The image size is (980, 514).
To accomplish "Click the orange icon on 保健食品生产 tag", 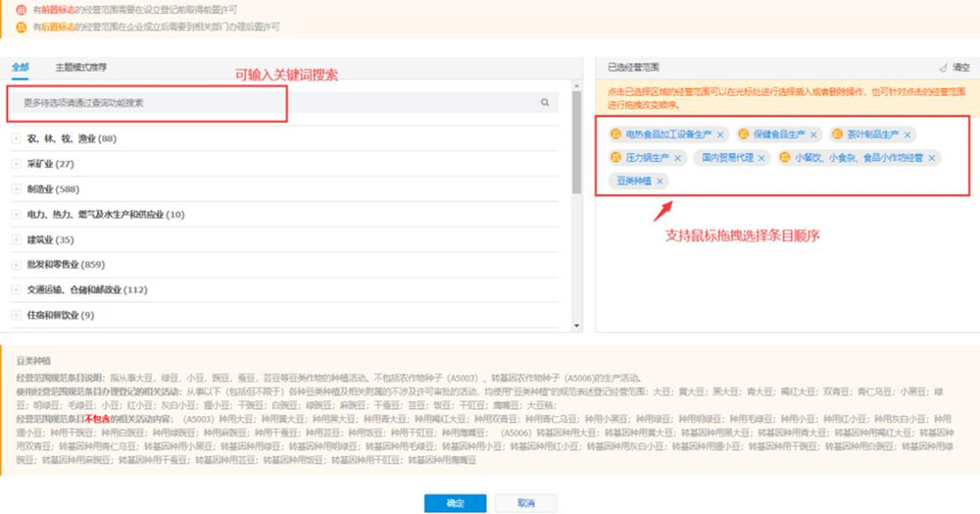I will tap(743, 134).
